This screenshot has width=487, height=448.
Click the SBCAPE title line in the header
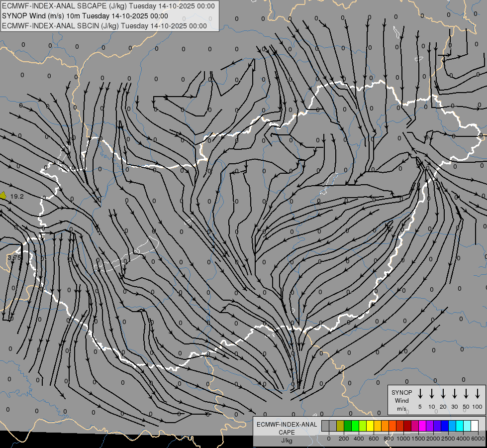(108, 6)
